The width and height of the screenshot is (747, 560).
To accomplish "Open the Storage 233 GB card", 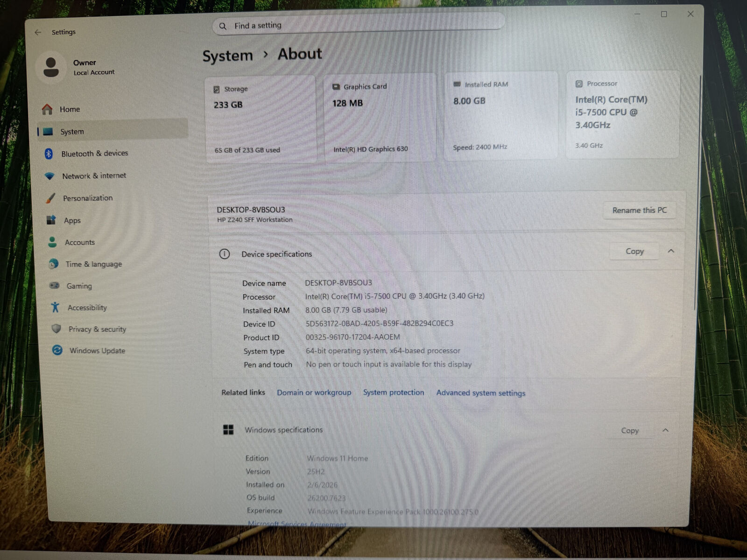I will point(261,119).
